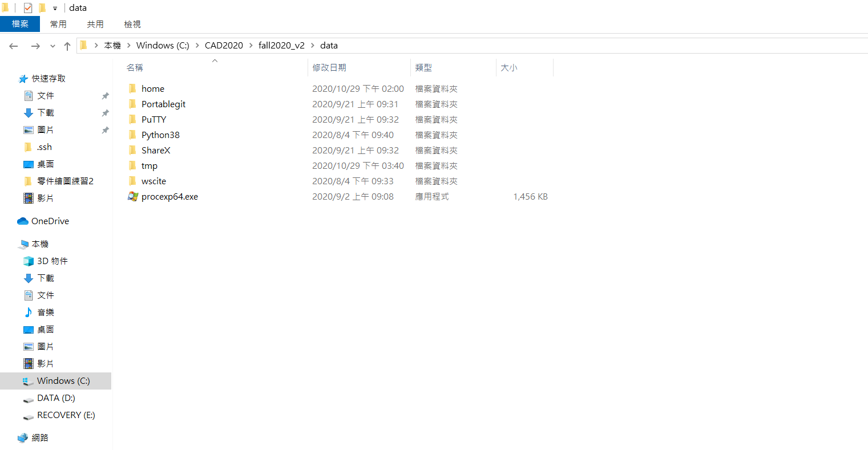Open 桌面 under quick access
Viewport: 868px width, 450px height.
[x=46, y=164]
